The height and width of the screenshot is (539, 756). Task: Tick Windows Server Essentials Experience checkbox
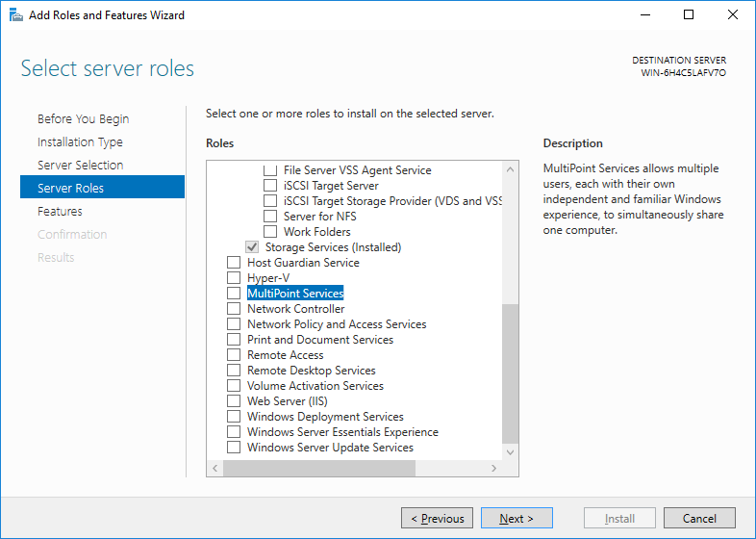(234, 432)
